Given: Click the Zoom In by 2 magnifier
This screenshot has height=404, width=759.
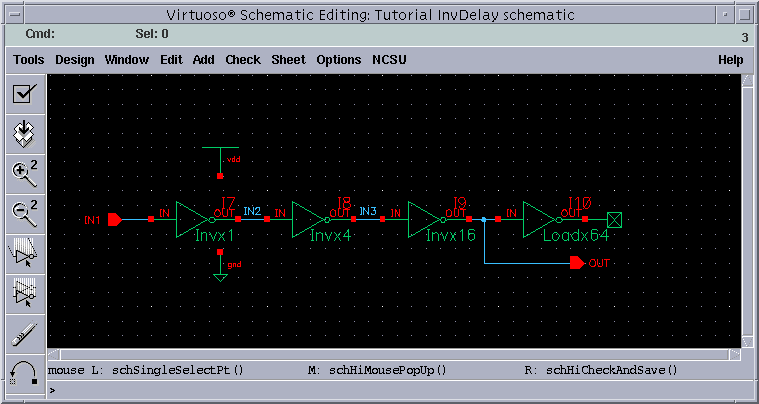Looking at the screenshot, I should click(25, 174).
